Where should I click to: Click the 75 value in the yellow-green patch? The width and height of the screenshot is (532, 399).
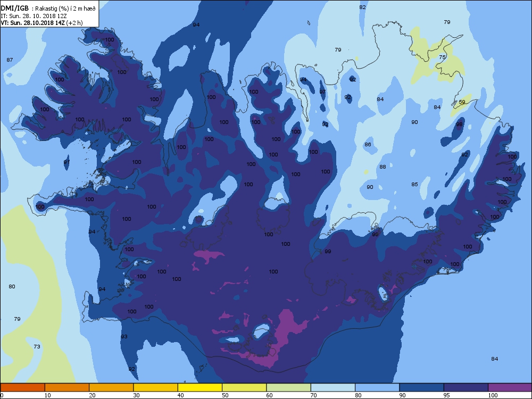tap(443, 57)
